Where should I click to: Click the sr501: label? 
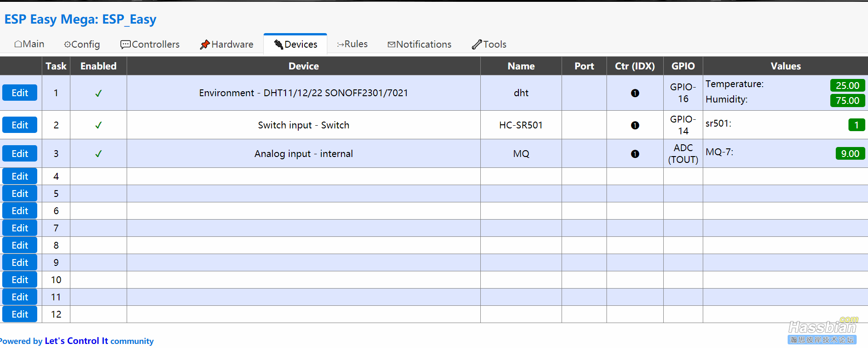tap(718, 123)
